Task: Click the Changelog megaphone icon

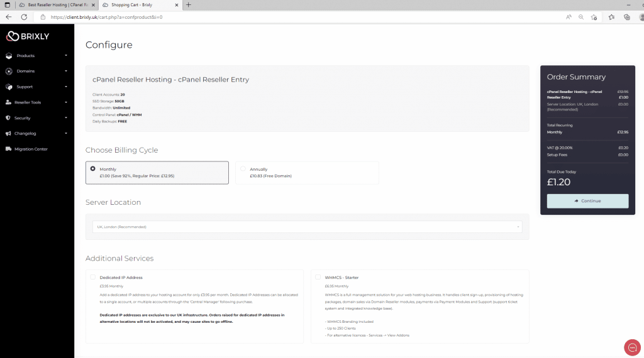Action: [8, 134]
